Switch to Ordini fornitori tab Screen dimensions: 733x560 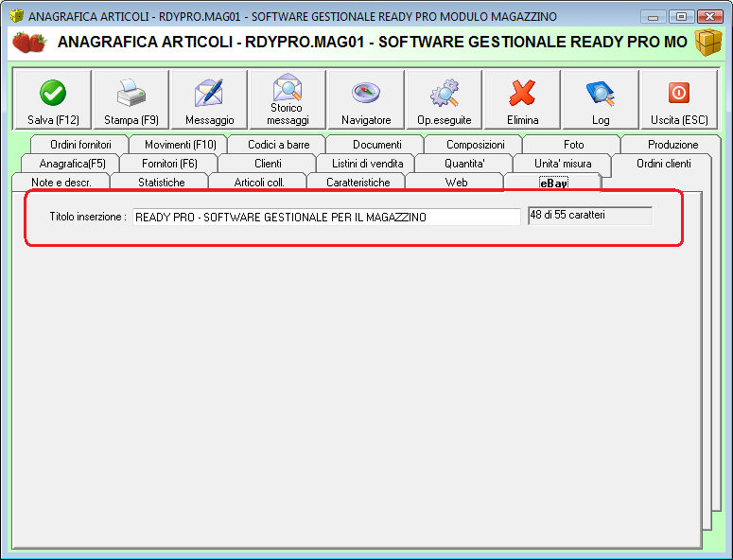coord(80,145)
